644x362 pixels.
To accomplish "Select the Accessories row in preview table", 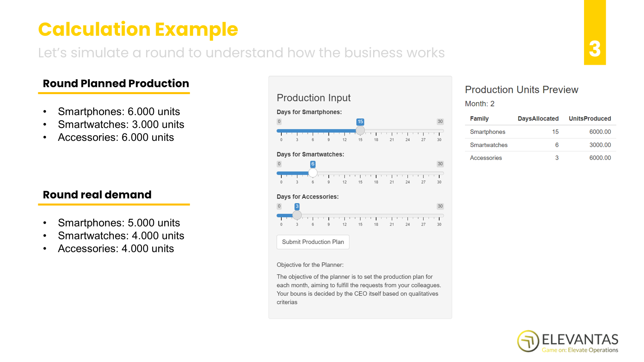I will pos(540,158).
